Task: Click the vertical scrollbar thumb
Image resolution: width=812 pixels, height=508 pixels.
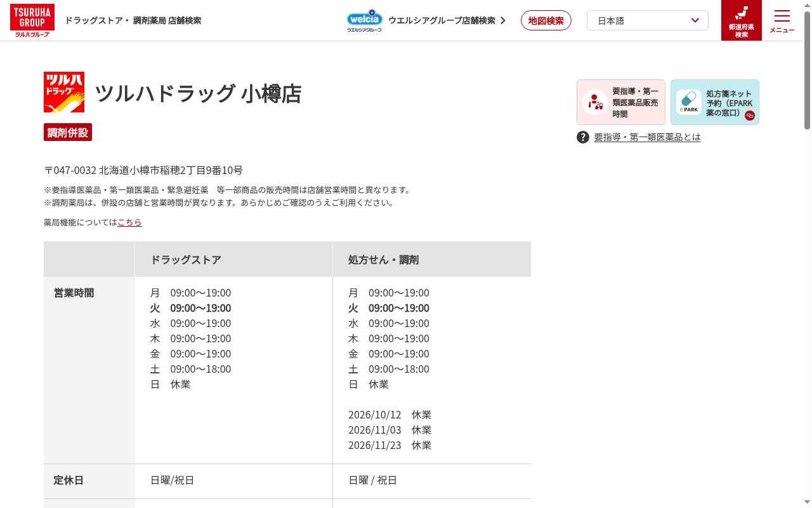Action: (807, 70)
